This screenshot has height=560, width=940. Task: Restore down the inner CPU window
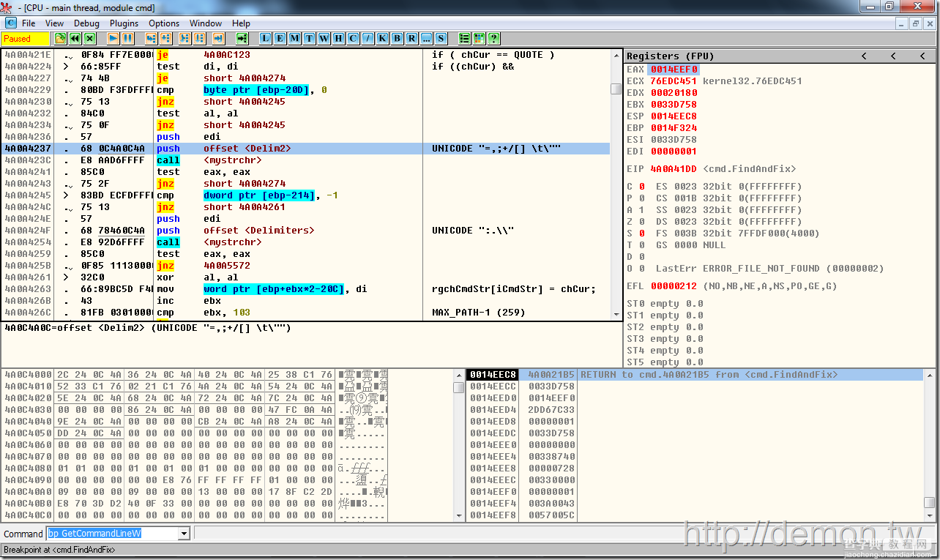point(915,23)
